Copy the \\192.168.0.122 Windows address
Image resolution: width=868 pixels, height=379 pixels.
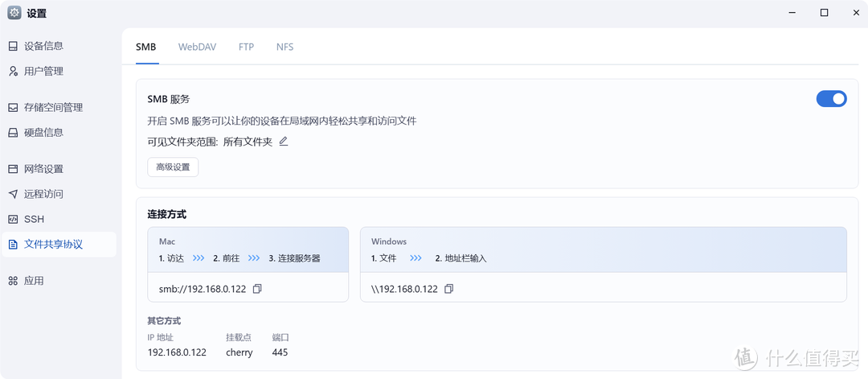[x=449, y=289]
